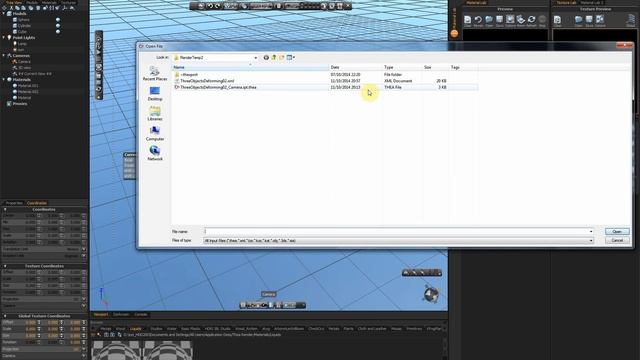Sort files by the Type column header

pyautogui.click(x=402, y=67)
